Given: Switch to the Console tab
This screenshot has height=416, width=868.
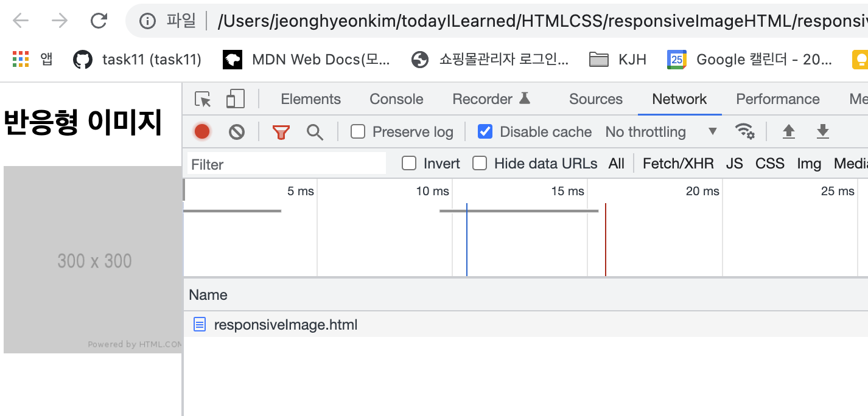Looking at the screenshot, I should 396,99.
